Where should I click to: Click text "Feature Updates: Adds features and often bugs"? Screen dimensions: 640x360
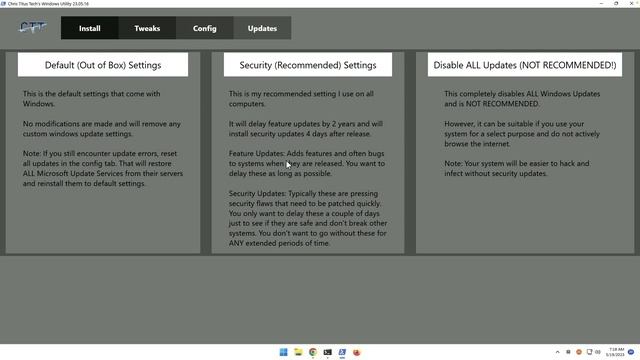point(307,153)
